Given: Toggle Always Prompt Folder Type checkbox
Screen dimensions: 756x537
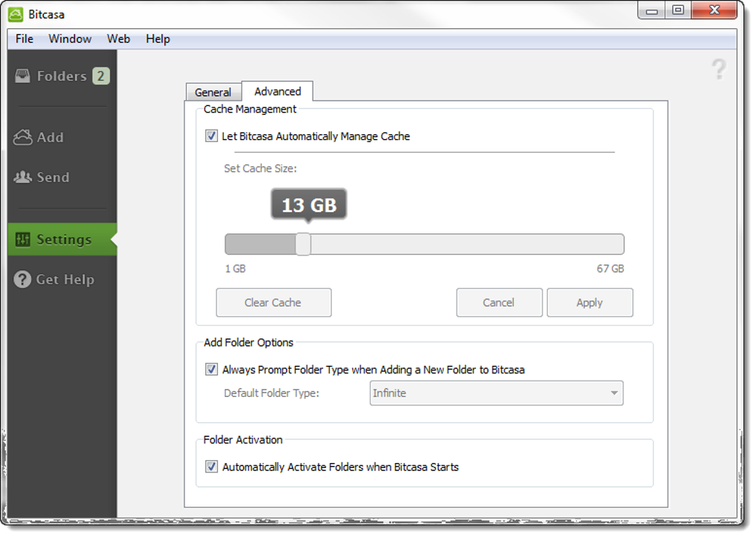Looking at the screenshot, I should [x=211, y=370].
